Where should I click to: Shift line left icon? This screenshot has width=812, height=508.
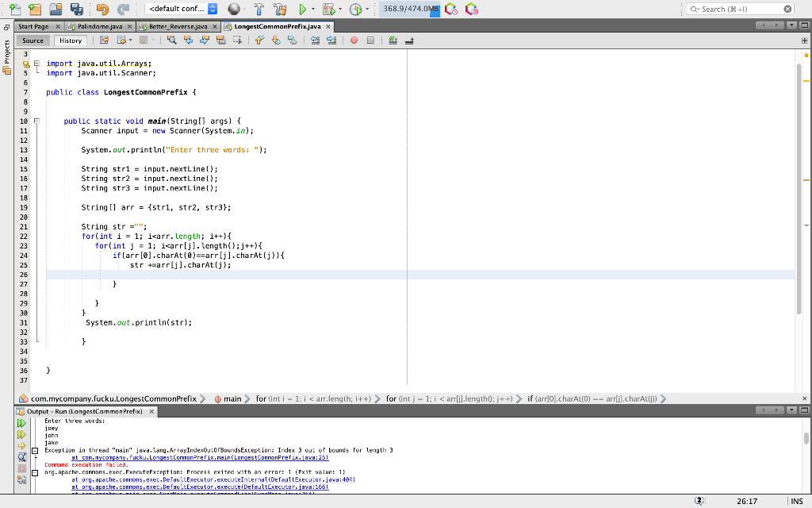tap(315, 40)
